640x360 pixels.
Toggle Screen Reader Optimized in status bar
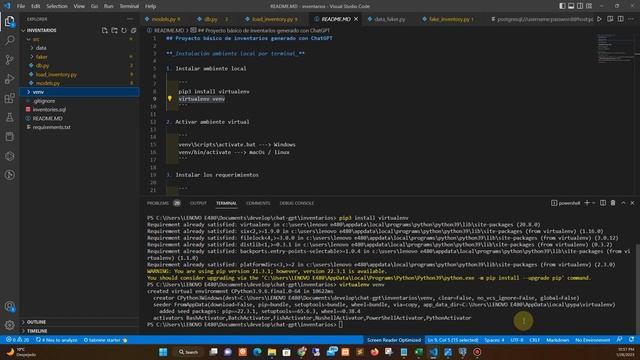pyautogui.click(x=393, y=340)
